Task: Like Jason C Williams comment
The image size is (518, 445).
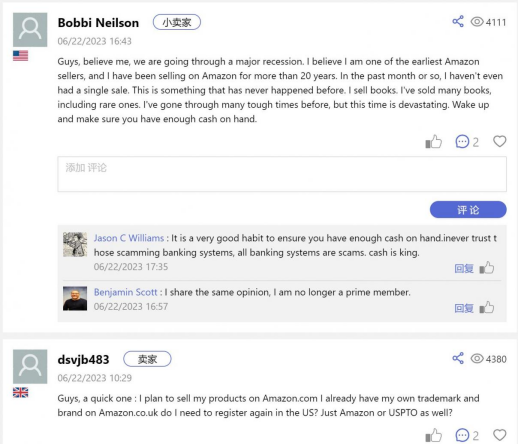Action: tap(487, 268)
